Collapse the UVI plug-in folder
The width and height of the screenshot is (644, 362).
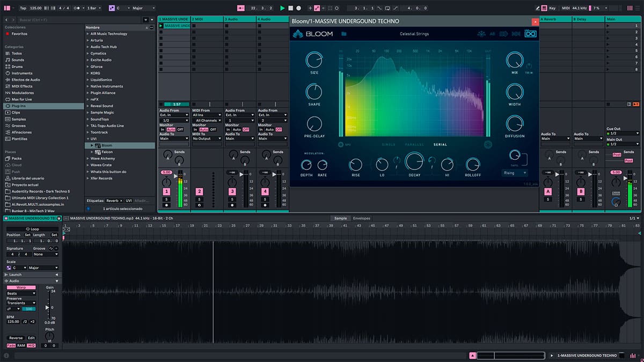[88, 139]
